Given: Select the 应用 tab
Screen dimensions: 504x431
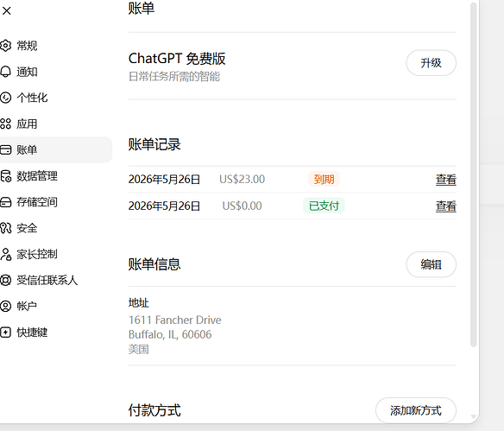Looking at the screenshot, I should [27, 124].
